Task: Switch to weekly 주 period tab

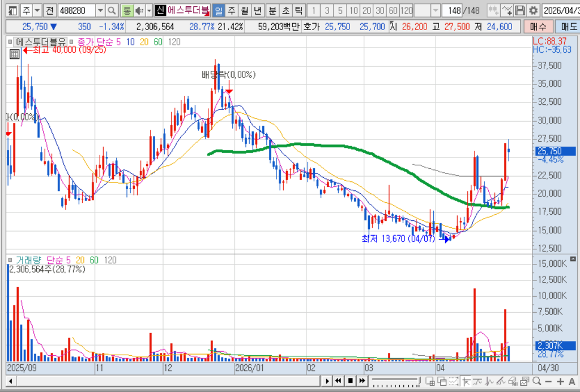Action: 232,11
